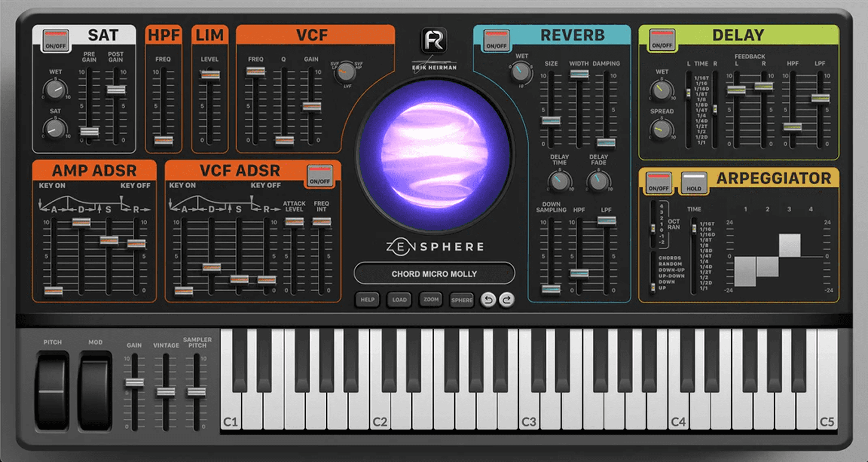Image resolution: width=868 pixels, height=462 pixels.
Task: Click the Delay R TIME selector handle
Action: click(x=715, y=109)
